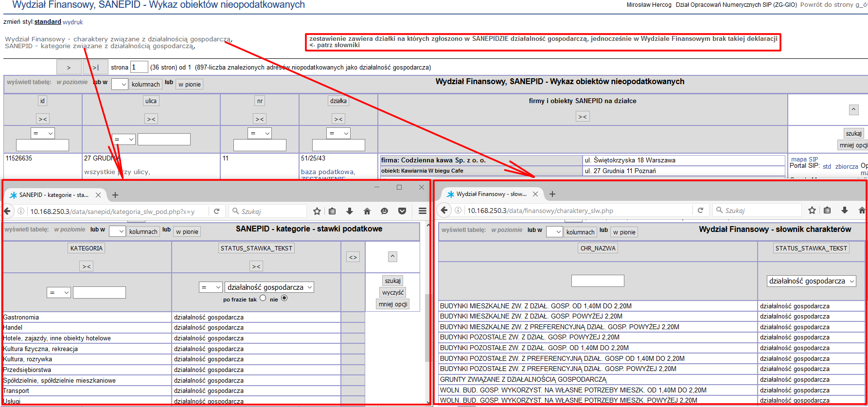Image resolution: width=868 pixels, height=407 pixels.
Task: Select the 'nie' radio button under po frazie
Action: [x=284, y=298]
